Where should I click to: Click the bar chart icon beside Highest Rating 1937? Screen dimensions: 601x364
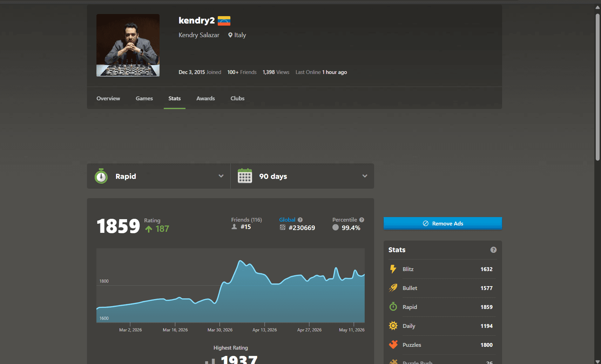tap(210, 361)
